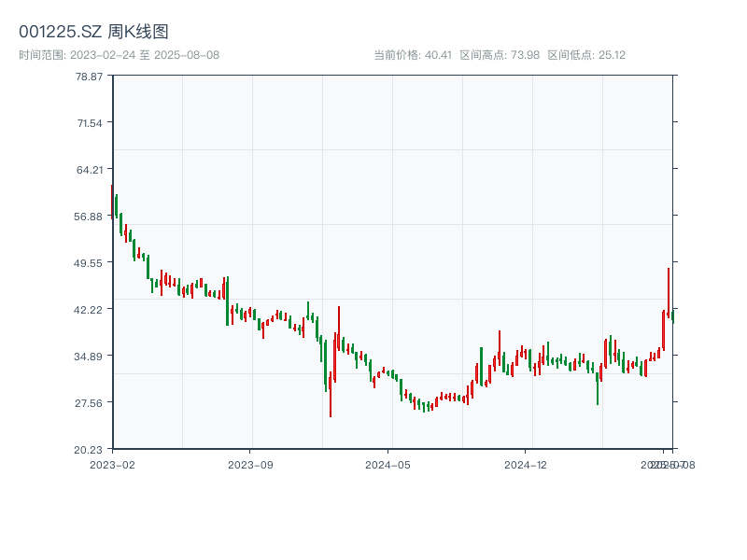Click the 当前价格 40.41 label
The width and height of the screenshot is (747, 560).
click(412, 55)
